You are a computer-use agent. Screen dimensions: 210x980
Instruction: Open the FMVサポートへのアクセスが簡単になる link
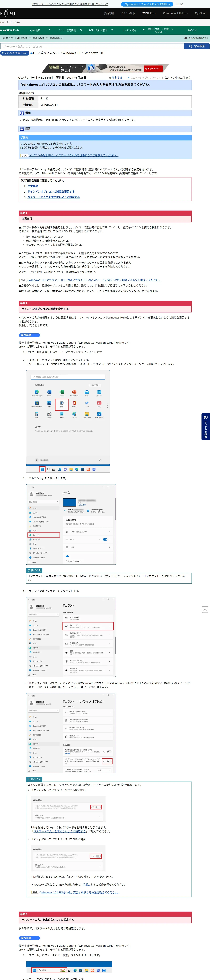pyautogui.click(x=70, y=4)
